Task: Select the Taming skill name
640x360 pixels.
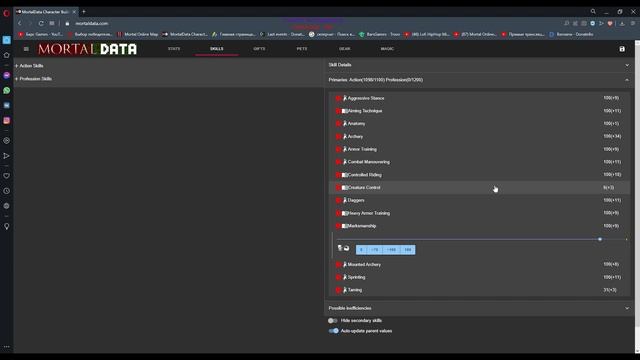Action: click(x=355, y=290)
